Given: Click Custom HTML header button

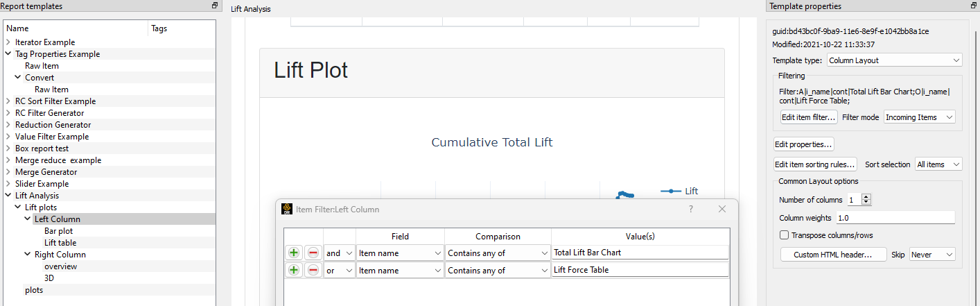Looking at the screenshot, I should tap(834, 255).
